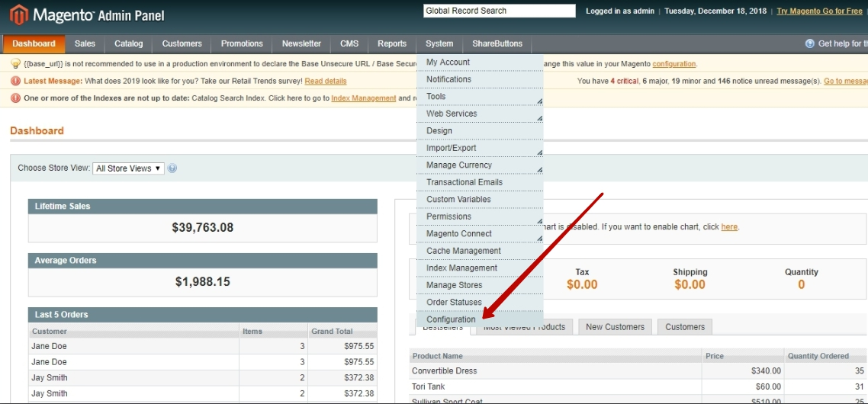Viewport: 868px width, 404px height.
Task: Select Configuration in System menu
Action: click(480, 319)
